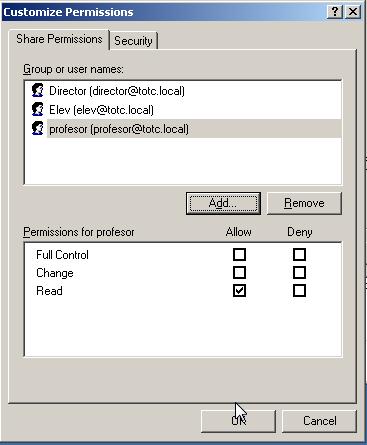Close the Customize Permissions dialog
Image resolution: width=367 pixels, height=445 pixels.
coord(353,12)
